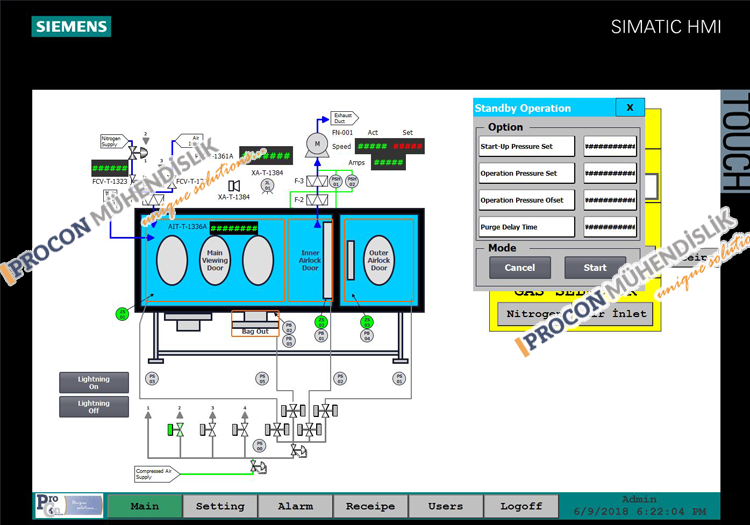Viewport: 750px width, 525px height.
Task: Click the XA-T-1384 horn alarm symbol
Action: [234, 186]
